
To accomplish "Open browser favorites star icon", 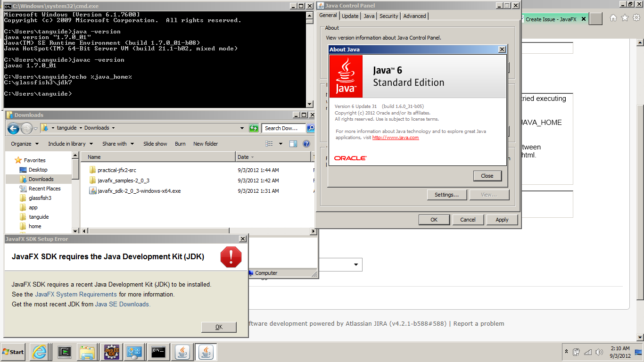I will pos(625,18).
